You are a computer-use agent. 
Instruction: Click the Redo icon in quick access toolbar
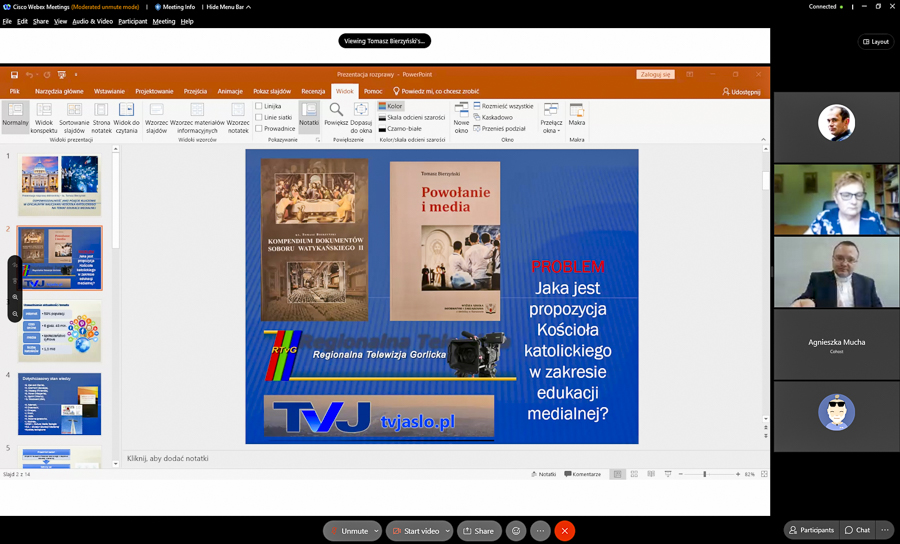(x=46, y=75)
